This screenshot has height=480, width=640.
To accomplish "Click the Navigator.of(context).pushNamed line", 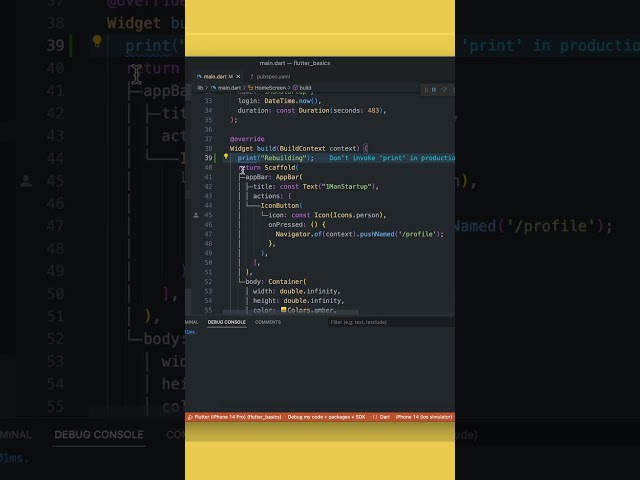I will (x=360, y=234).
